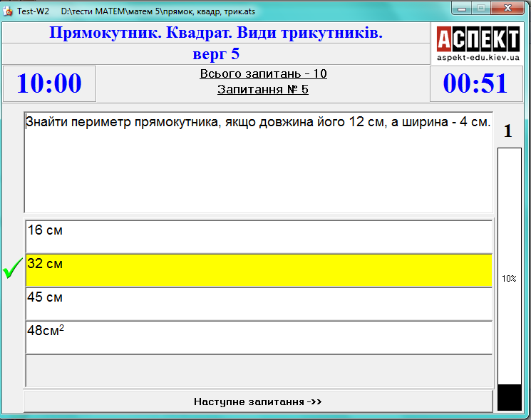This screenshot has width=531, height=420.
Task: Click the АСПЕКТ logo
Action: click(x=478, y=39)
